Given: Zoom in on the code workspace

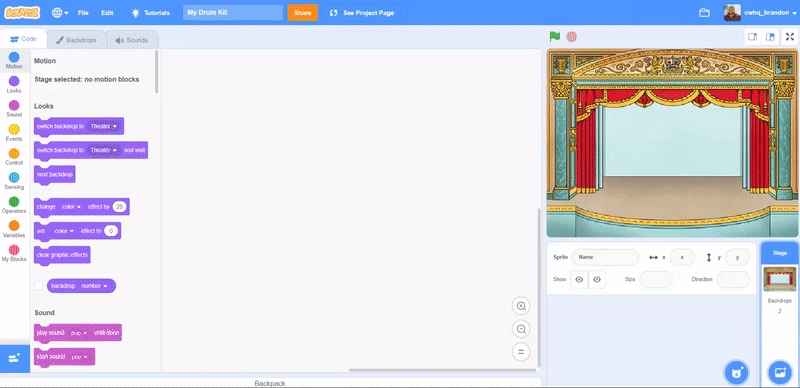Looking at the screenshot, I should coord(521,306).
